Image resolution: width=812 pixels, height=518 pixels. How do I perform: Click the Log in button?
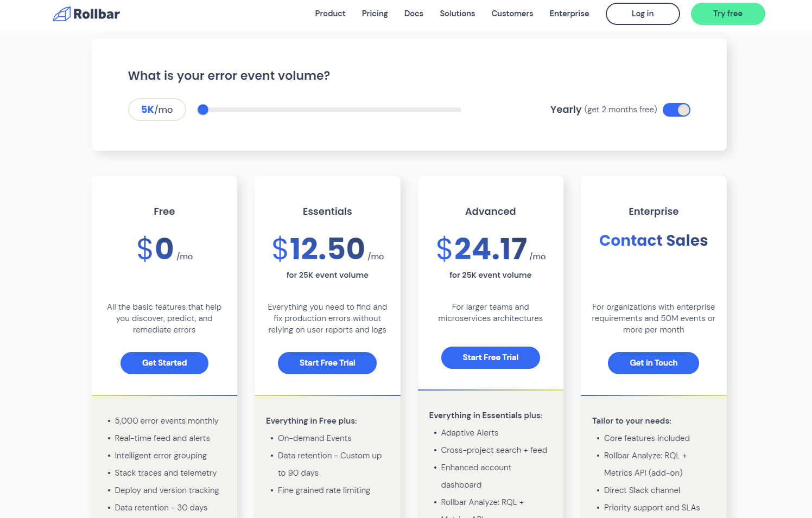[642, 14]
